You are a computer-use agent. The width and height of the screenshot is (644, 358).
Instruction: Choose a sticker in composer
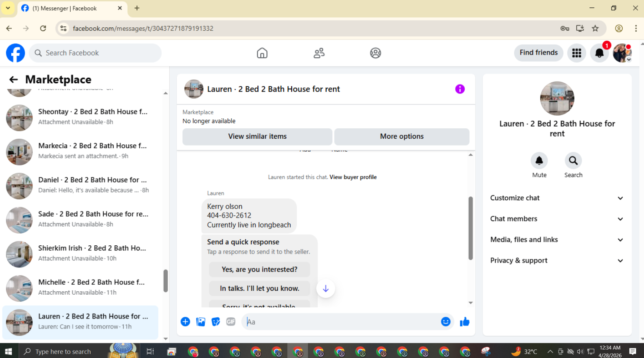[x=216, y=322]
